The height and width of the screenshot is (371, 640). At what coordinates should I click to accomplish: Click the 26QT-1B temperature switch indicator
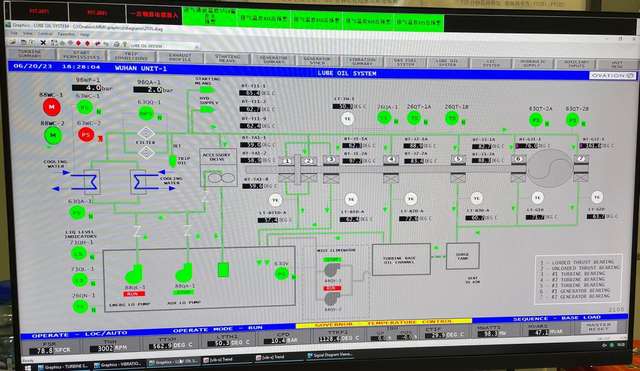click(x=452, y=118)
